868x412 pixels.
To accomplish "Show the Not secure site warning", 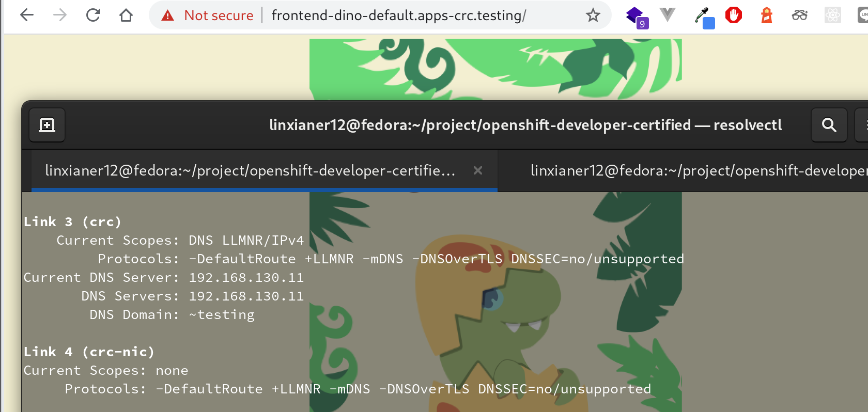I will pyautogui.click(x=207, y=15).
